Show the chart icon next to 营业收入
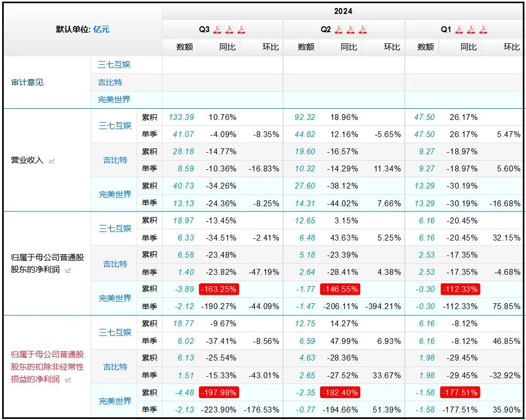Viewport: 526px width, 420px height. coord(52,161)
